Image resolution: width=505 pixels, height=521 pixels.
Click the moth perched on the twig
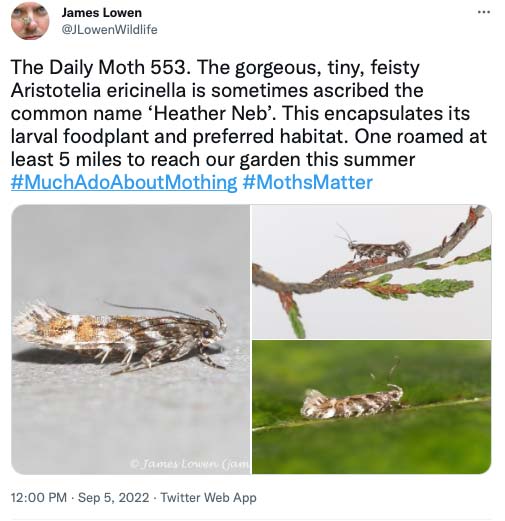tap(375, 247)
